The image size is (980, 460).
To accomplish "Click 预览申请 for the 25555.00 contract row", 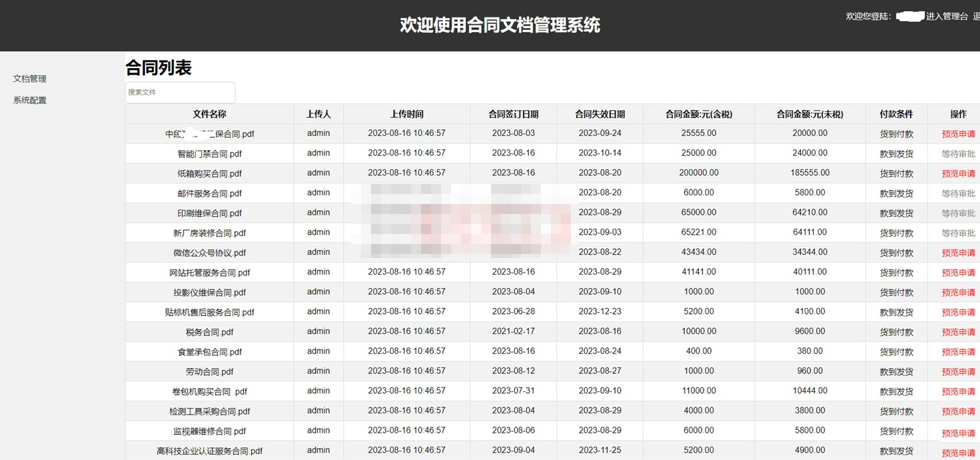I will click(958, 134).
